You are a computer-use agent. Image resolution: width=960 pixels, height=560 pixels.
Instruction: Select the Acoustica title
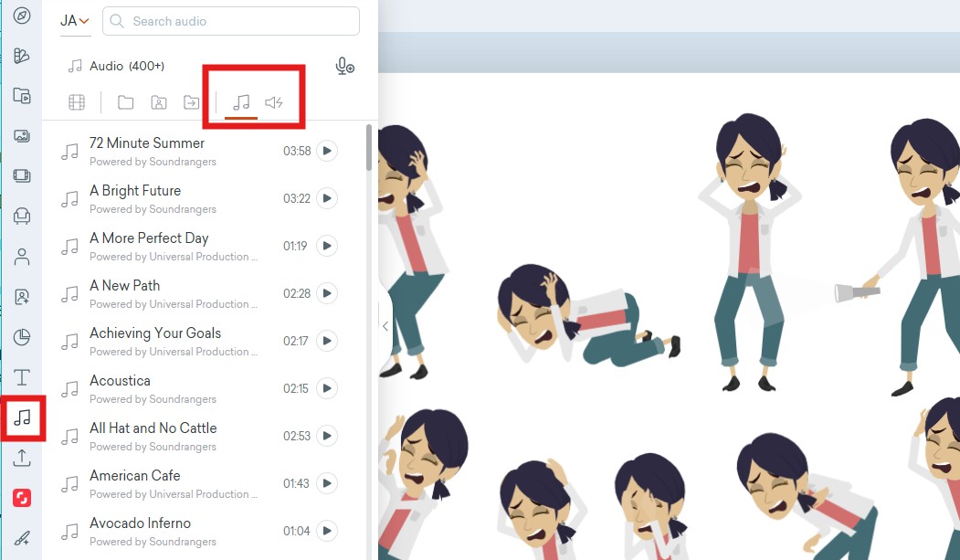click(x=120, y=381)
